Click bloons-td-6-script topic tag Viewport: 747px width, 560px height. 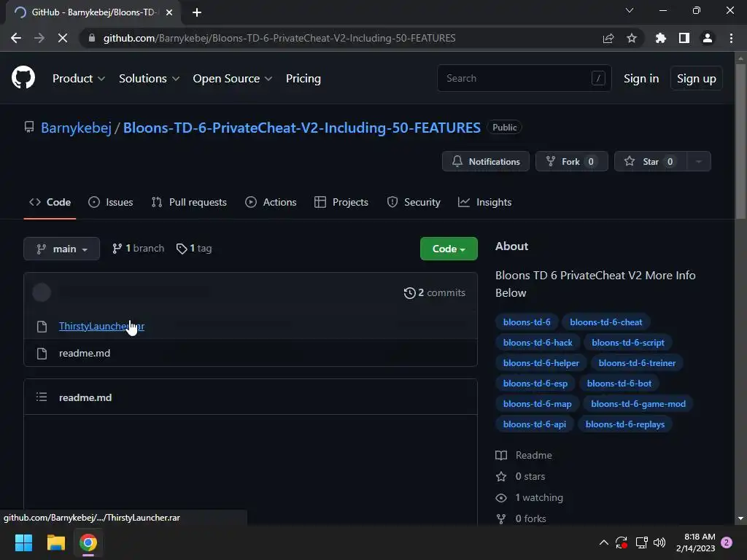628,343
